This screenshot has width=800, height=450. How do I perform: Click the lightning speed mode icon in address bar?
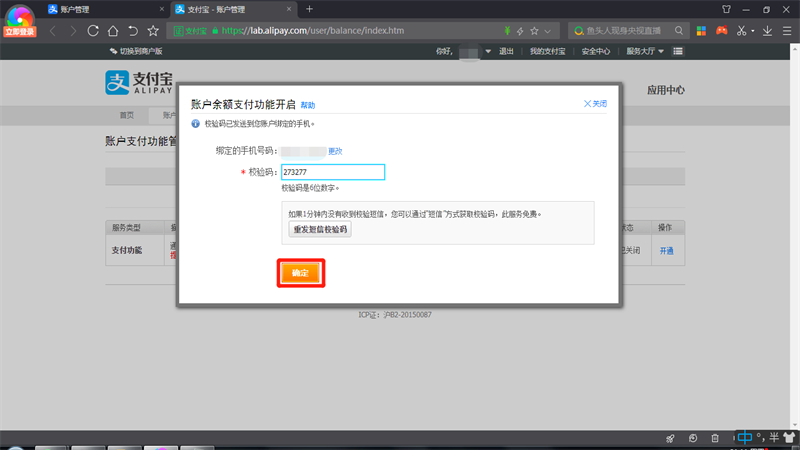click(520, 31)
